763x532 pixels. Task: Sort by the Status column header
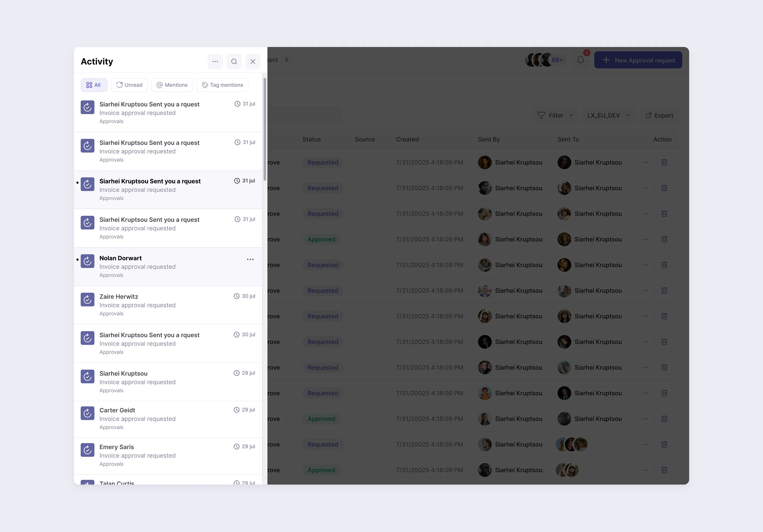311,139
